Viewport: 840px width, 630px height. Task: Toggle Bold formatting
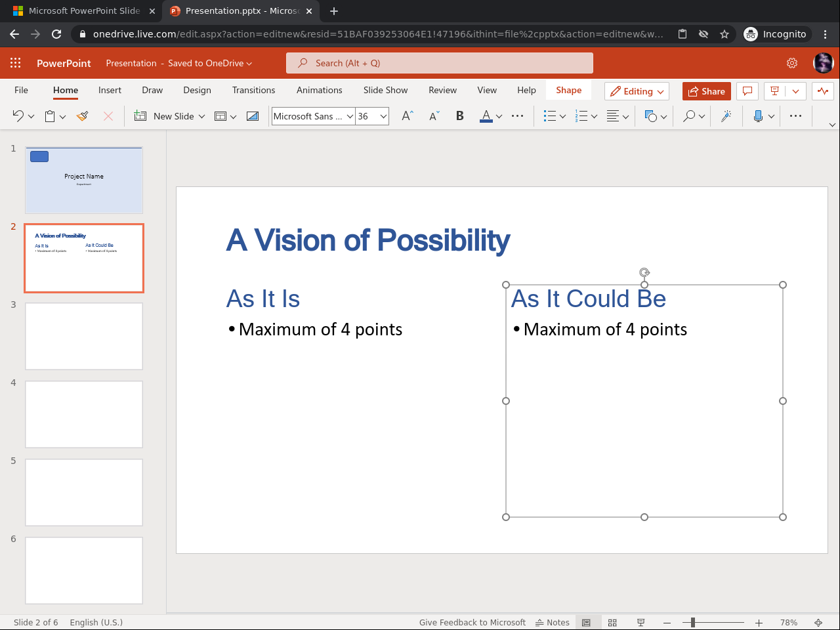click(459, 116)
